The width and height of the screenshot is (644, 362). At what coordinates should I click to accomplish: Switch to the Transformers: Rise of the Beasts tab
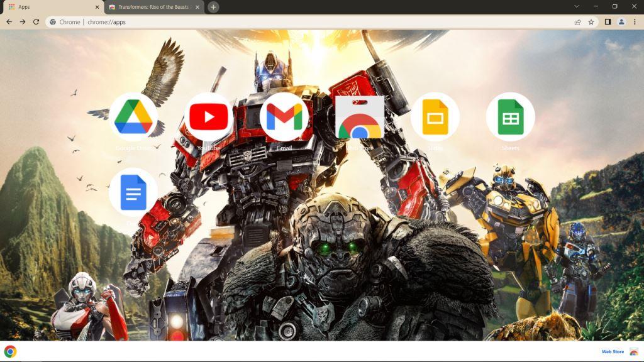pos(154,7)
